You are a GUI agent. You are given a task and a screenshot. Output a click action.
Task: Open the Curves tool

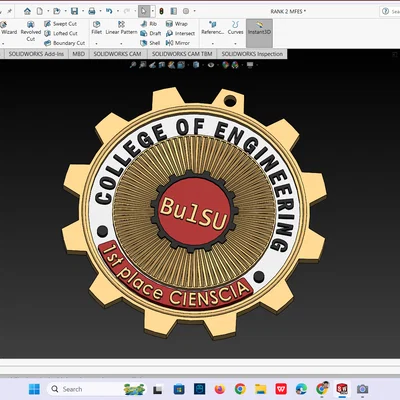[x=235, y=27]
